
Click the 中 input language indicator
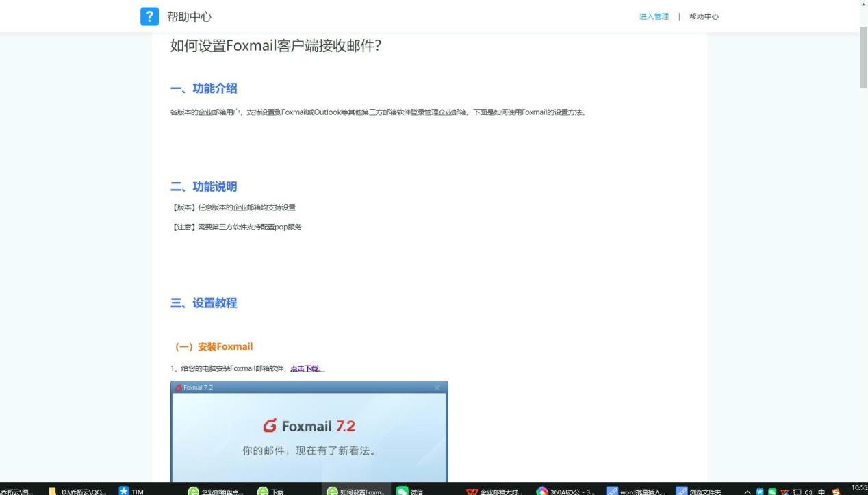pos(821,492)
